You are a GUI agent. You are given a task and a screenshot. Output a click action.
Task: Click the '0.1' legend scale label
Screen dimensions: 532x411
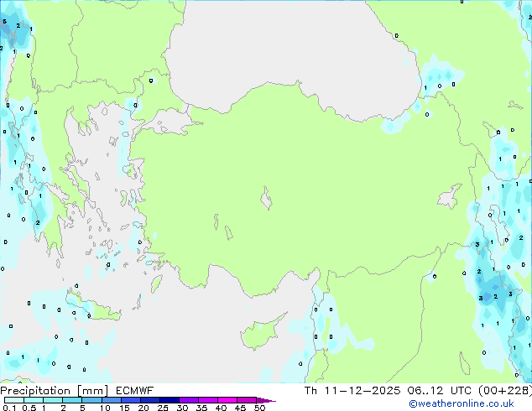point(9,408)
